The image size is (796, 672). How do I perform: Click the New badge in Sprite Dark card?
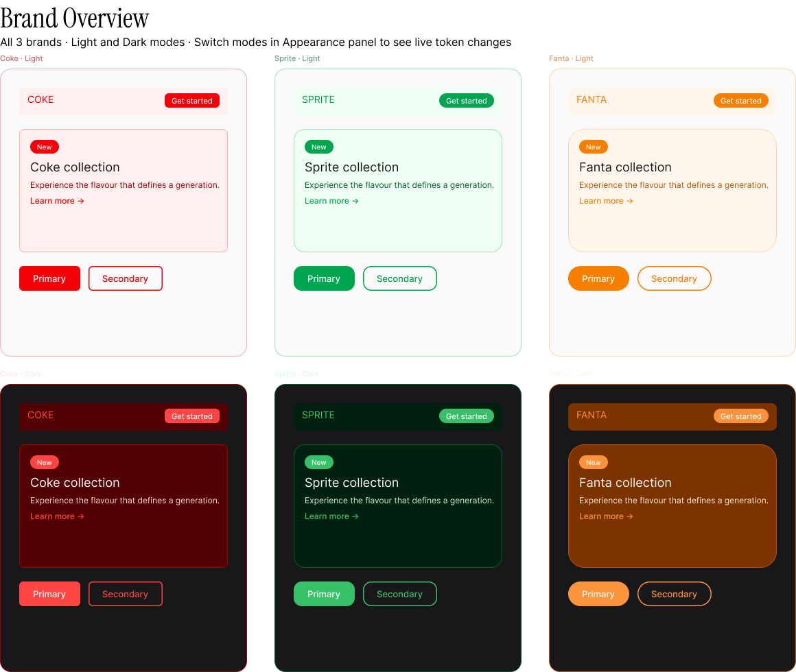(319, 463)
